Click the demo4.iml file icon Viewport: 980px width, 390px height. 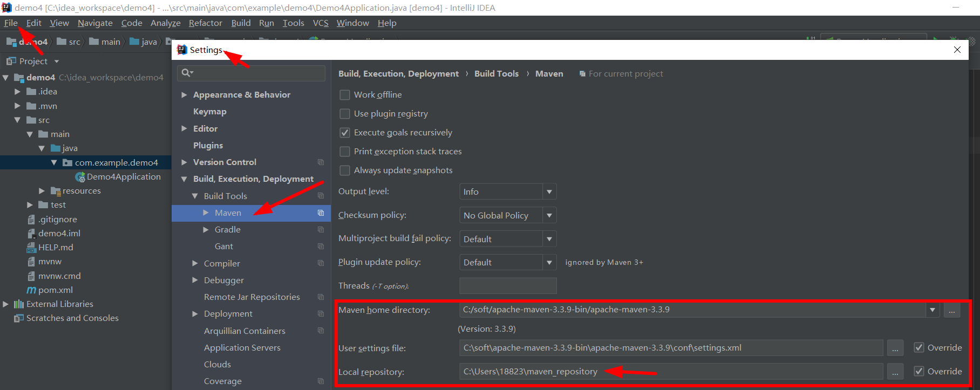tap(31, 233)
